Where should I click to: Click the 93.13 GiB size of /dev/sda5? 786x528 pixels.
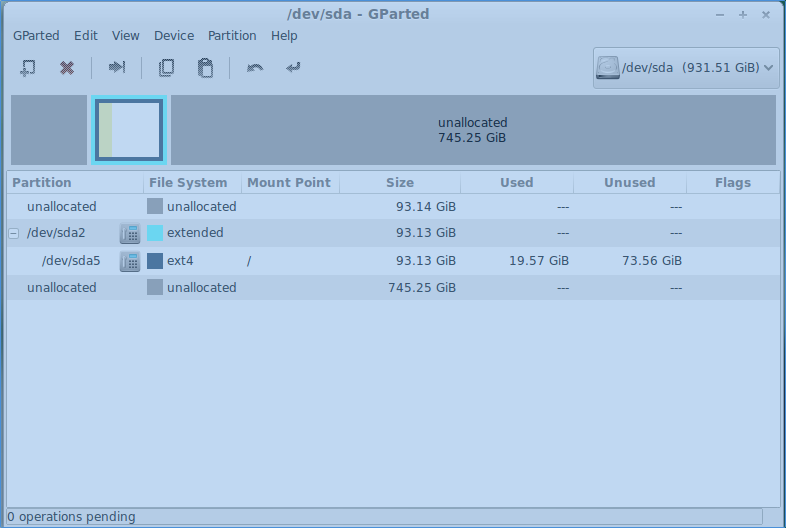click(426, 261)
